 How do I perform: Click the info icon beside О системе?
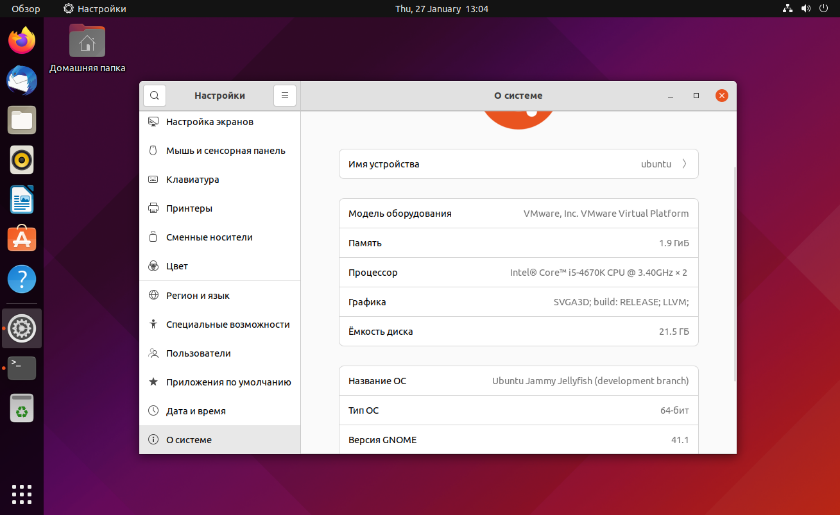(153, 439)
